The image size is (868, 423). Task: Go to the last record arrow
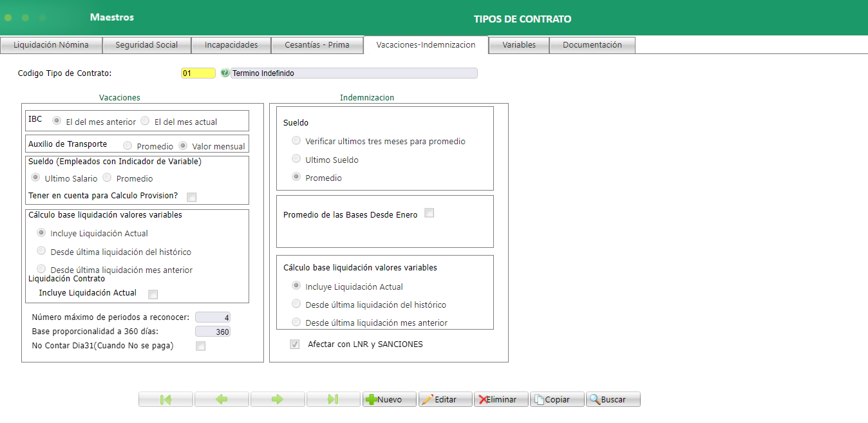334,400
